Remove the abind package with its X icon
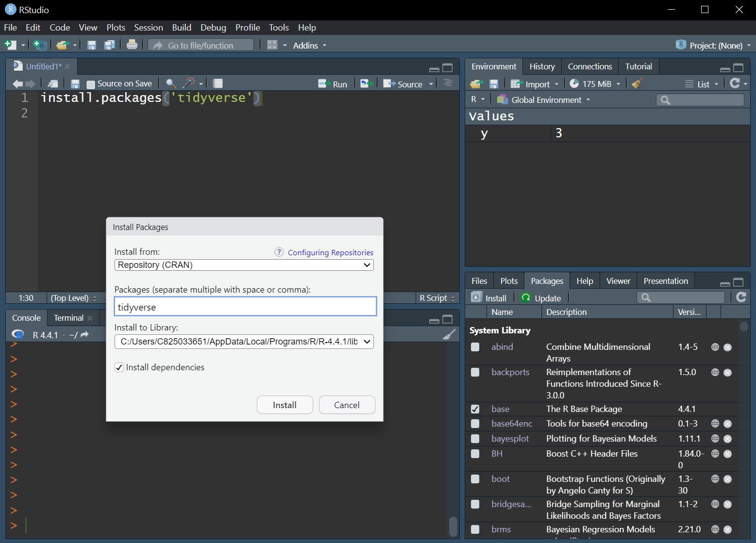 (727, 347)
